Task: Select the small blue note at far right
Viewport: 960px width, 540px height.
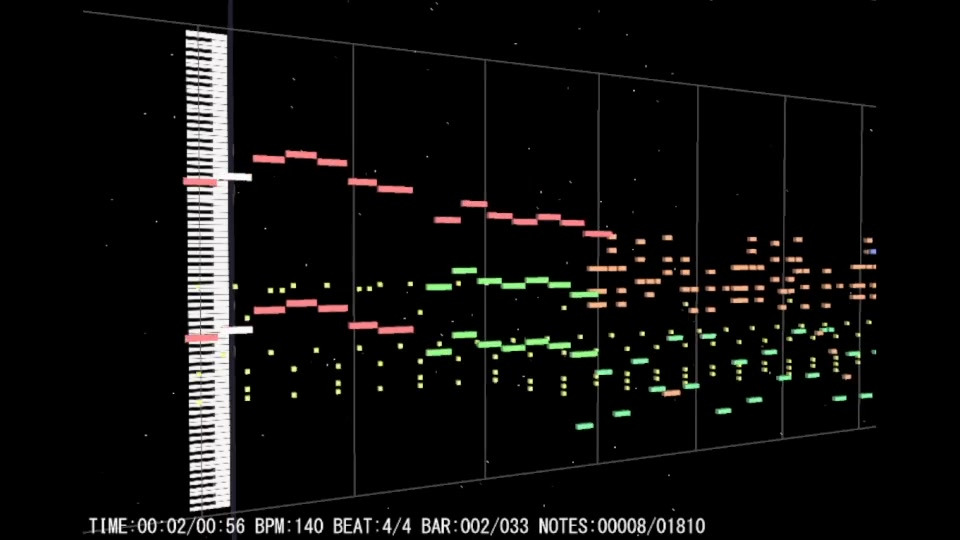Action: (x=872, y=252)
